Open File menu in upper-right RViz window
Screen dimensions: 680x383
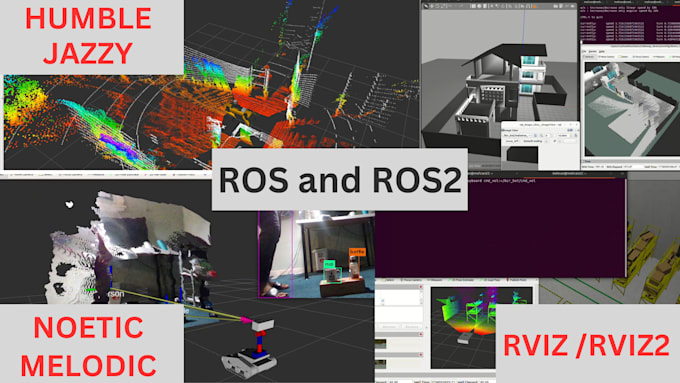tap(584, 52)
